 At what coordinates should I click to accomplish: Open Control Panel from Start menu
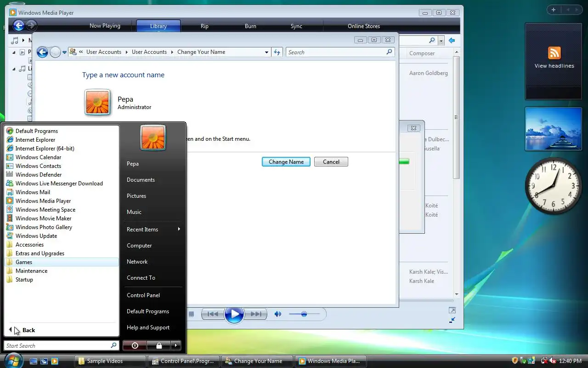tap(153, 295)
